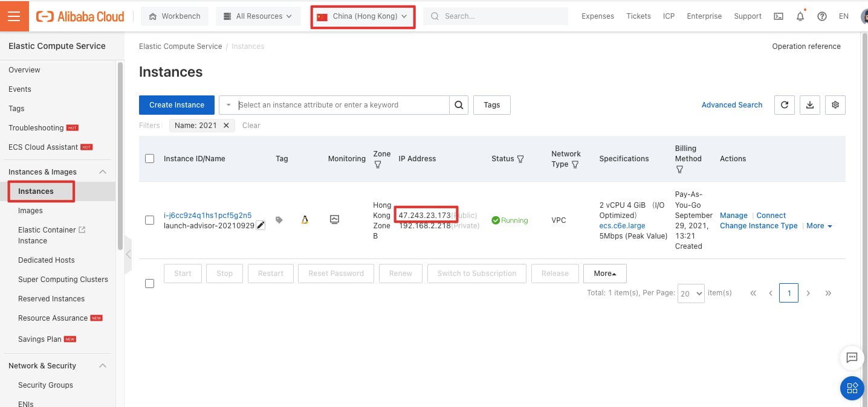
Task: Edit instance name pencil icon
Action: [261, 225]
